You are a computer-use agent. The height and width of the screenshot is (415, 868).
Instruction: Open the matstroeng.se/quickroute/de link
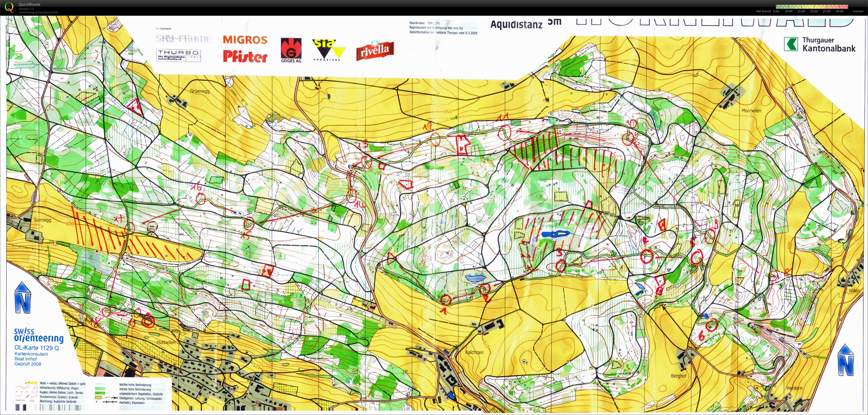coord(38,12)
